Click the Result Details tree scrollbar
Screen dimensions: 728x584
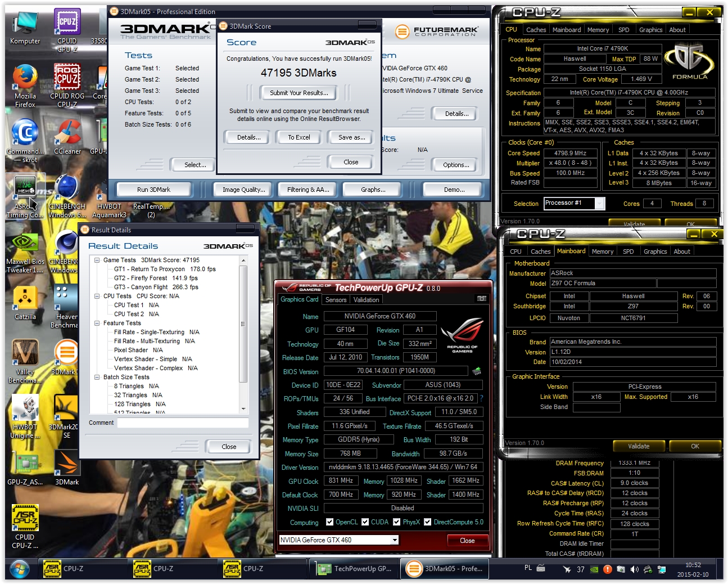pos(243,324)
